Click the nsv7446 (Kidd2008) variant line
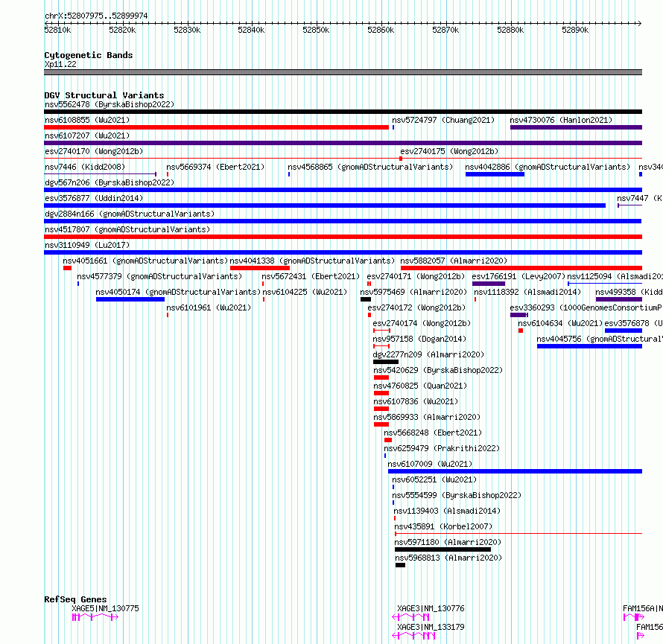The image size is (663, 644). coord(101,174)
